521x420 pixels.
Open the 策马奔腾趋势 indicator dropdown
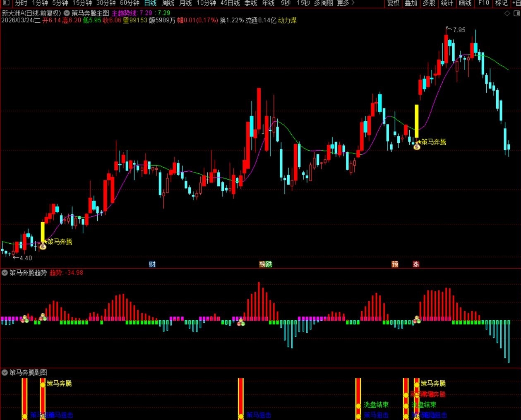coord(5,273)
